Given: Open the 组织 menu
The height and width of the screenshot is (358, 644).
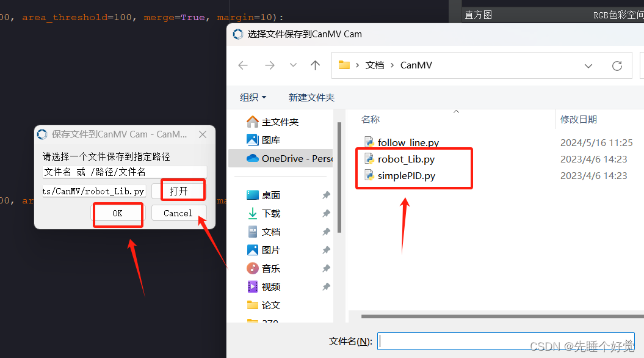Looking at the screenshot, I should (253, 97).
